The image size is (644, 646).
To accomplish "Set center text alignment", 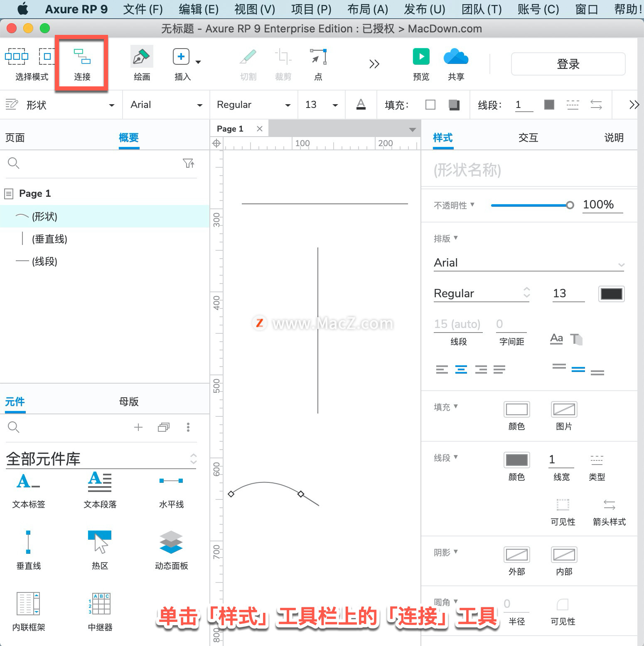I will [461, 369].
